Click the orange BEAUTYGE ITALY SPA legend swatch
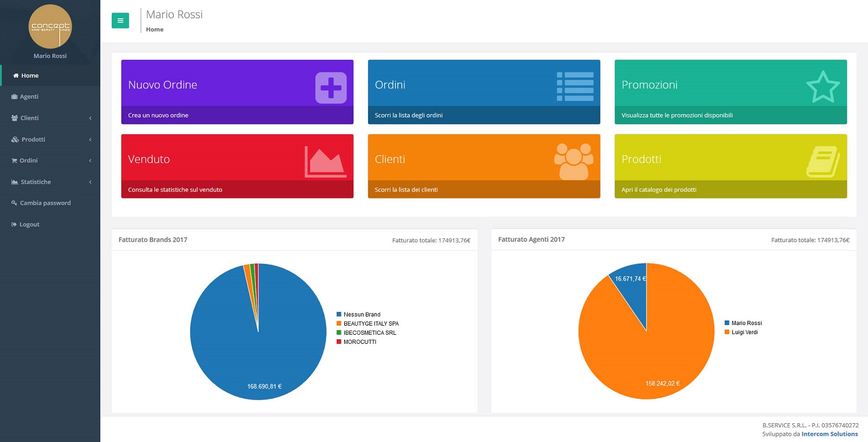 click(339, 323)
